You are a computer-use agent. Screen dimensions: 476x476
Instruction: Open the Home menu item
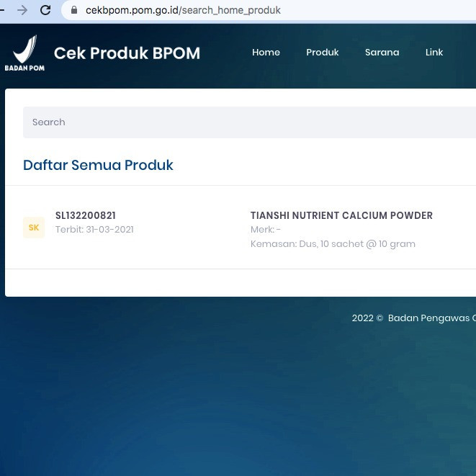pos(266,53)
